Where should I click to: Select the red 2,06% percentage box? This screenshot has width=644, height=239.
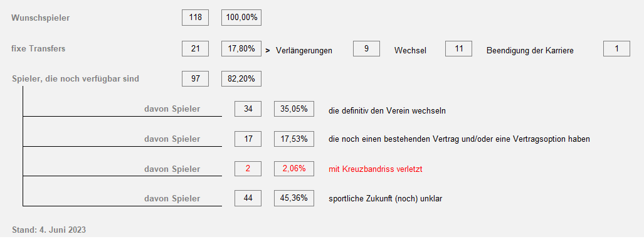coord(294,169)
